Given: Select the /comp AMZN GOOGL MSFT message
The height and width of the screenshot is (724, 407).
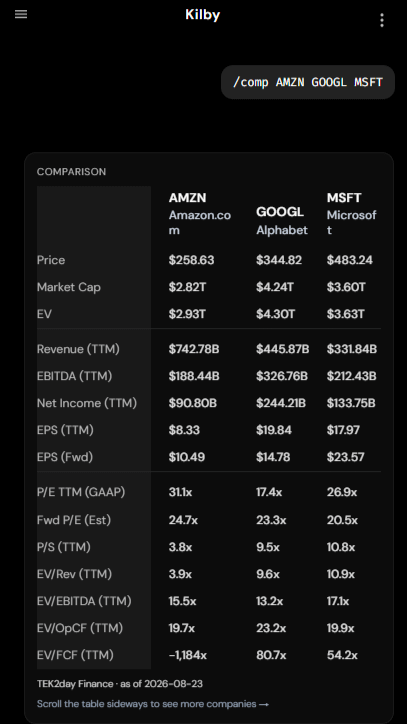Looking at the screenshot, I should point(308,82).
